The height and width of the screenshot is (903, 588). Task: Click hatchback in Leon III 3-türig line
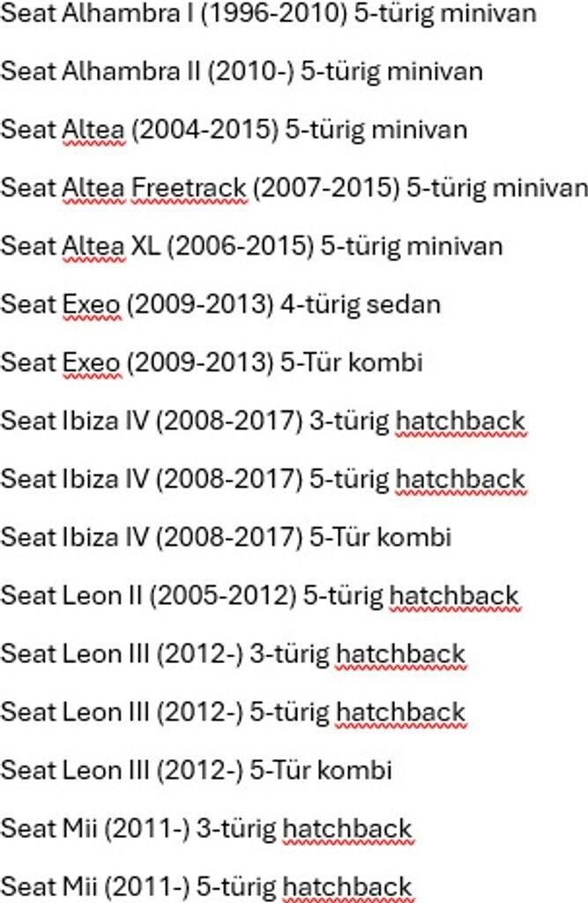click(x=400, y=653)
